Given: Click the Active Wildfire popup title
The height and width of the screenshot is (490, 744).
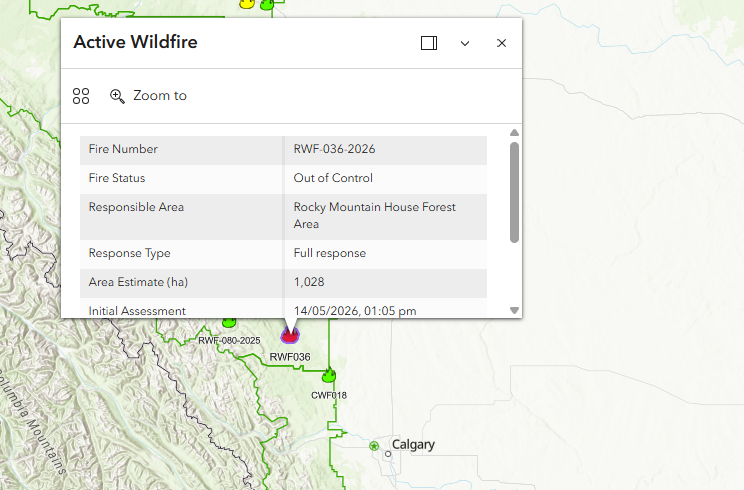Looking at the screenshot, I should coord(135,42).
